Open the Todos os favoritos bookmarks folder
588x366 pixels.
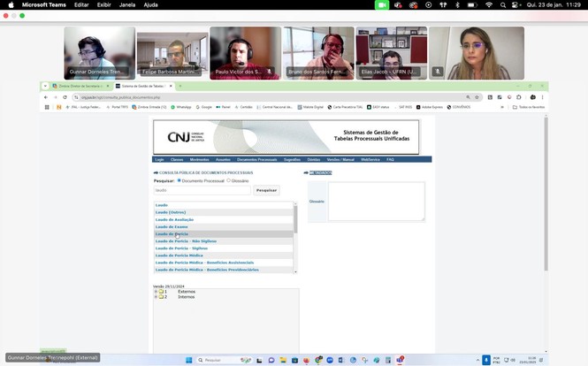pos(529,107)
